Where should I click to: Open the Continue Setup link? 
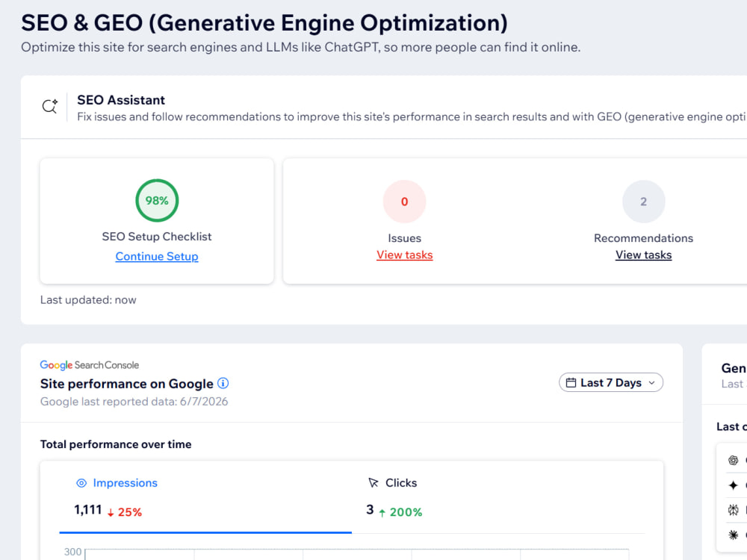(157, 256)
